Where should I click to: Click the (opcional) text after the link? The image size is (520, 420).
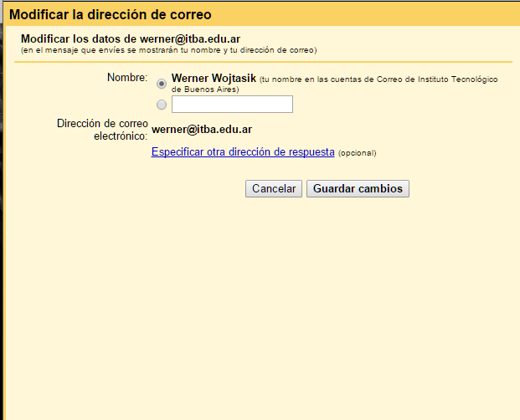(x=358, y=153)
